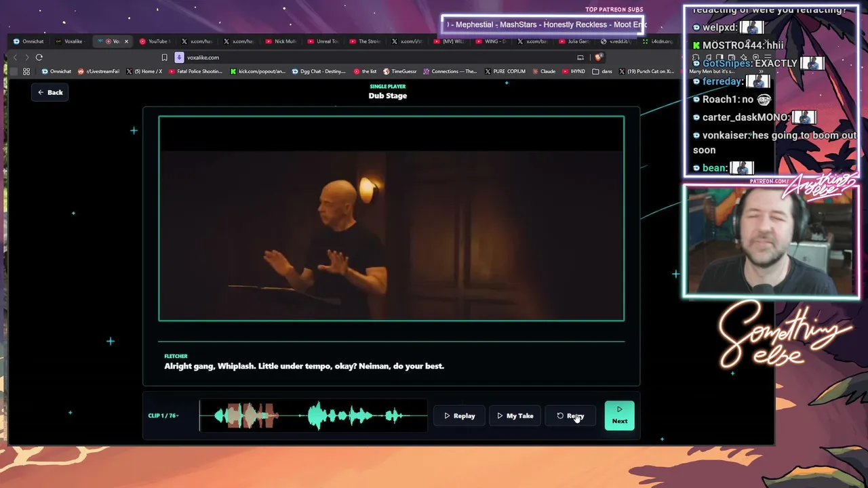
Task: Close the active Voxalike tab
Action: [126, 41]
